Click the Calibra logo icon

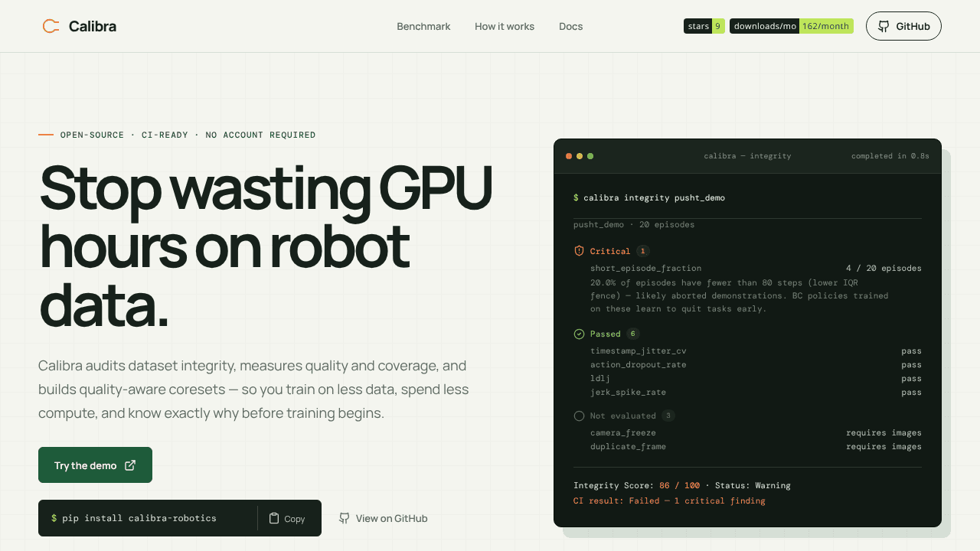[x=51, y=26]
